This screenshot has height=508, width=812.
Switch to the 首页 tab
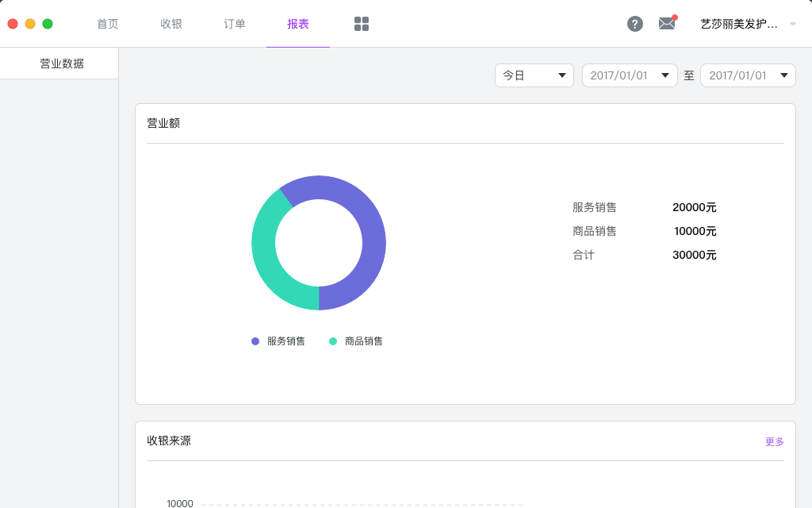(x=108, y=24)
